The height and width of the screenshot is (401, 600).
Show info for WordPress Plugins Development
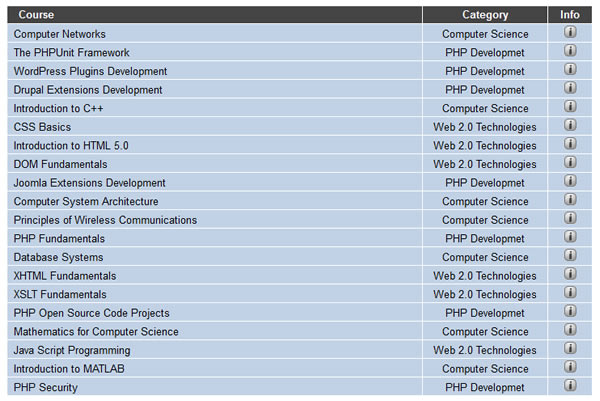point(570,70)
